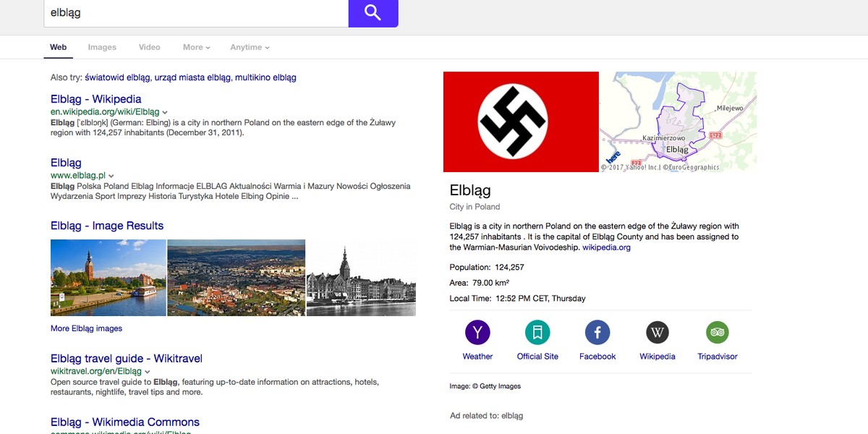Open the Wikipedia 'W' circle icon
Screen dimensions: 868x434
[x=658, y=333]
